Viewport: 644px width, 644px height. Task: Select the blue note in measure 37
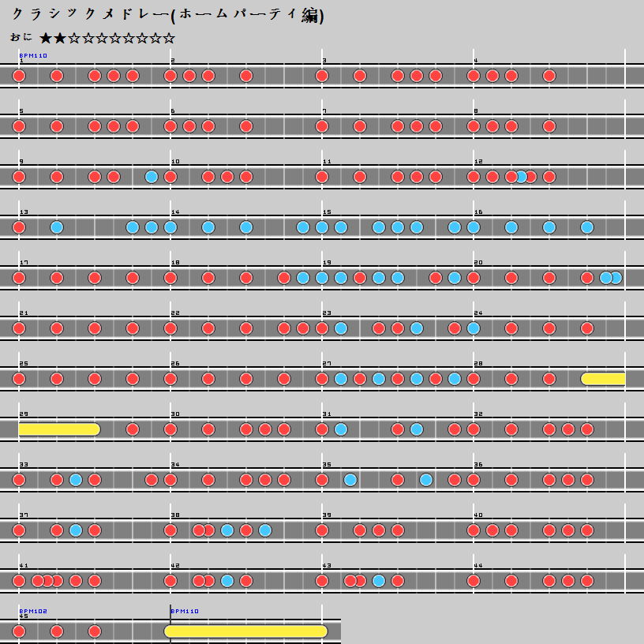pos(76,530)
